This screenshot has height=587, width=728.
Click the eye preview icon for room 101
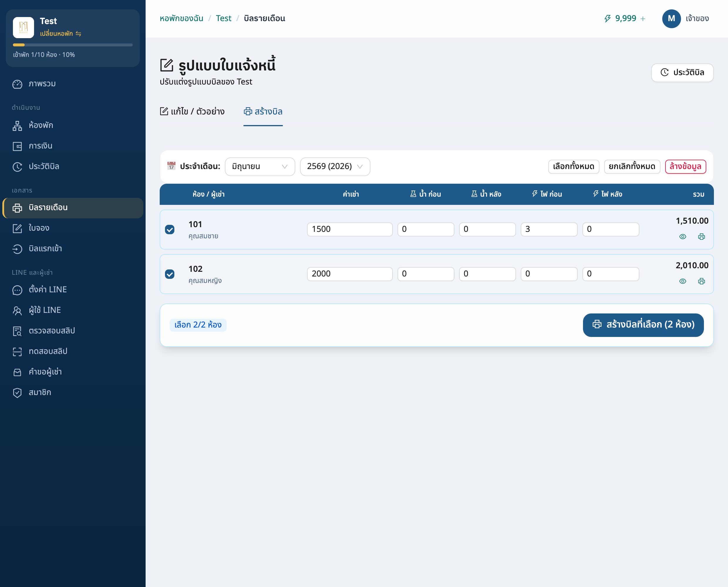(682, 237)
